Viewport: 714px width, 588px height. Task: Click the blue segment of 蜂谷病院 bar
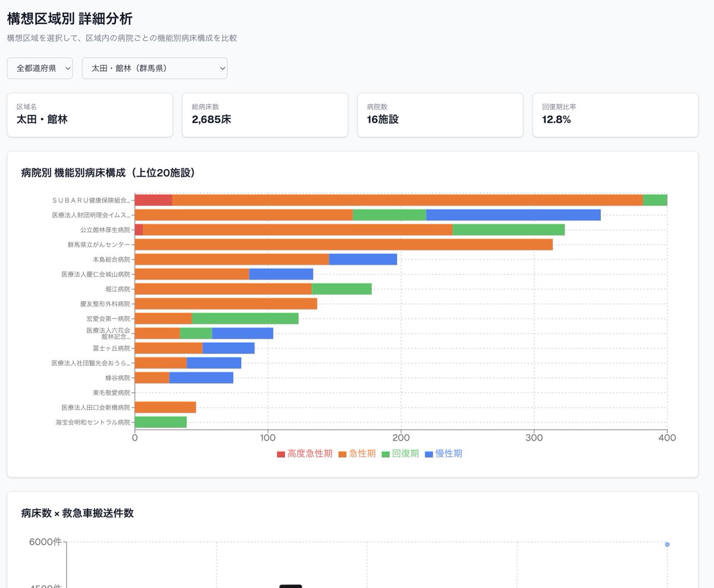click(x=201, y=378)
